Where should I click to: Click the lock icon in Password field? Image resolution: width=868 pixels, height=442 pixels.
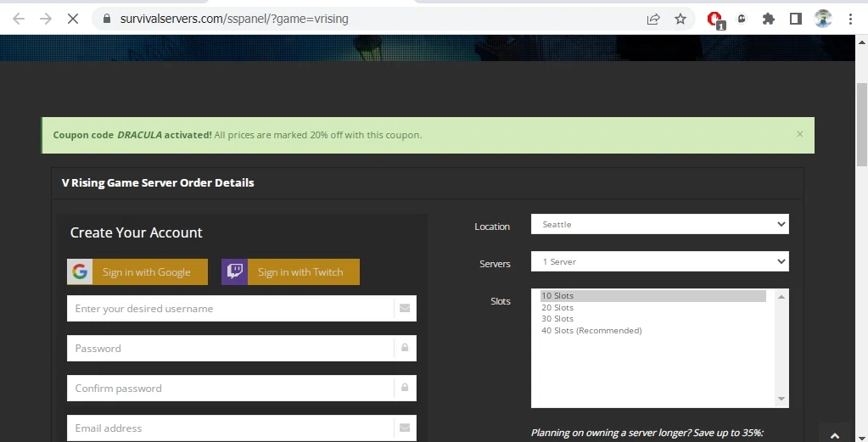pos(405,348)
